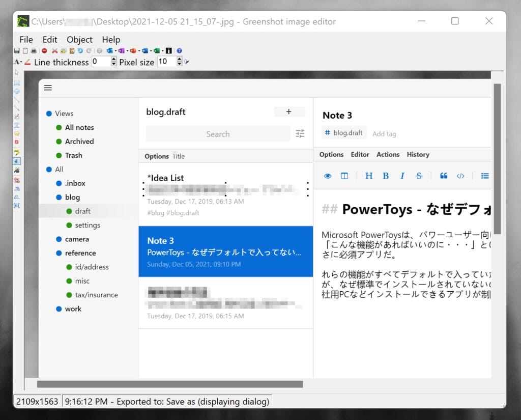Click the red Close editor icon

coord(44,50)
